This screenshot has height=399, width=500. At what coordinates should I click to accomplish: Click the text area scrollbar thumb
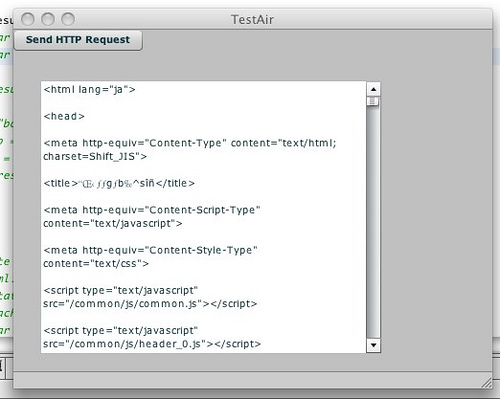click(x=373, y=101)
